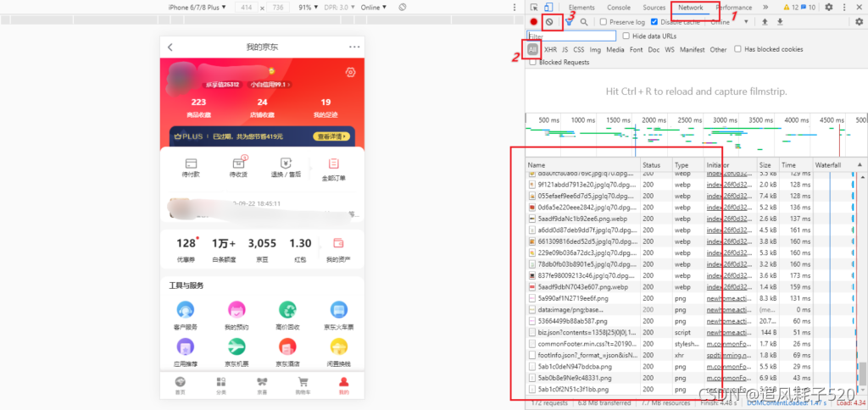
Task: Tap the 京东机票 flight ticket icon
Action: [236, 347]
